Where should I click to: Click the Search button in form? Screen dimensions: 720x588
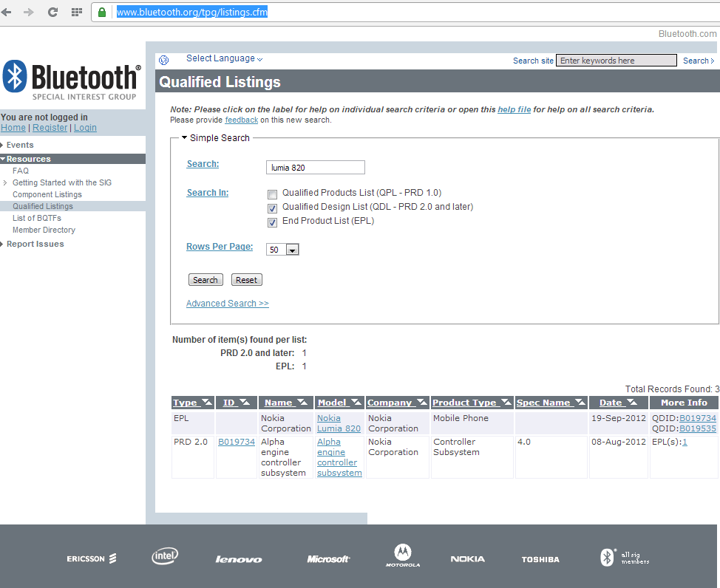[206, 279]
